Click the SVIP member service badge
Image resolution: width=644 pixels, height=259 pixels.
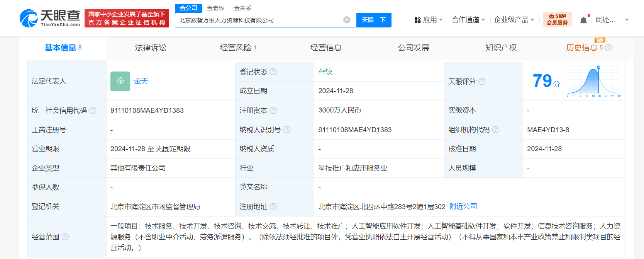pyautogui.click(x=557, y=19)
